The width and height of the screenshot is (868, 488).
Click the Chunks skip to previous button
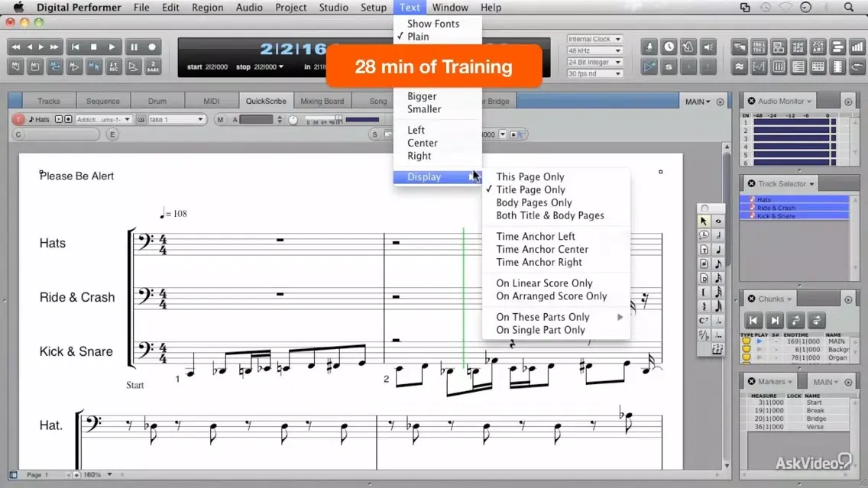click(x=753, y=320)
